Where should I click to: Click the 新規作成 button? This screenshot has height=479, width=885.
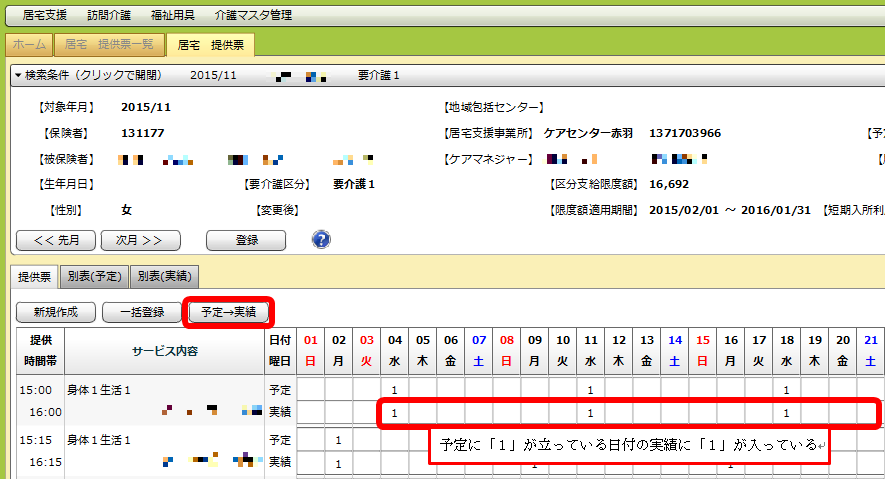(x=55, y=312)
